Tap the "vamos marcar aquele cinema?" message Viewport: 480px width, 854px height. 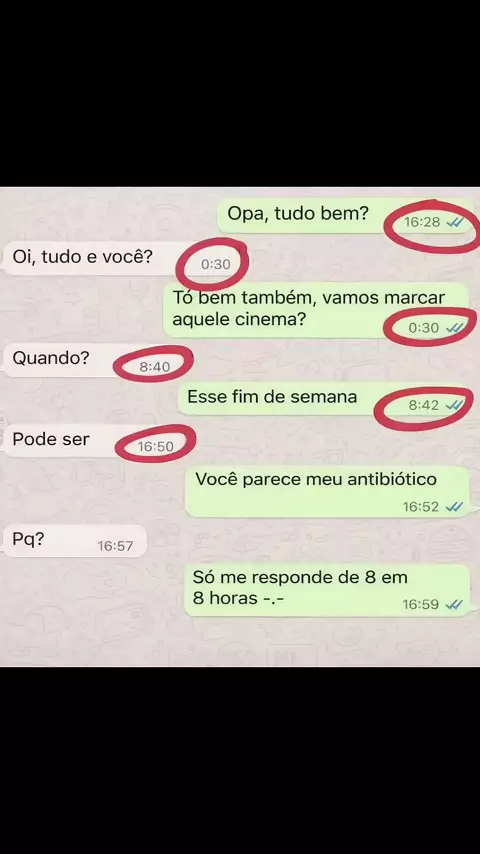(x=317, y=310)
